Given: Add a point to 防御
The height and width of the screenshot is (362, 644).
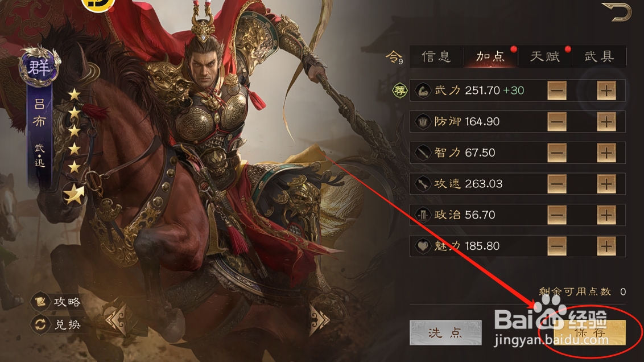Looking at the screenshot, I should 606,122.
